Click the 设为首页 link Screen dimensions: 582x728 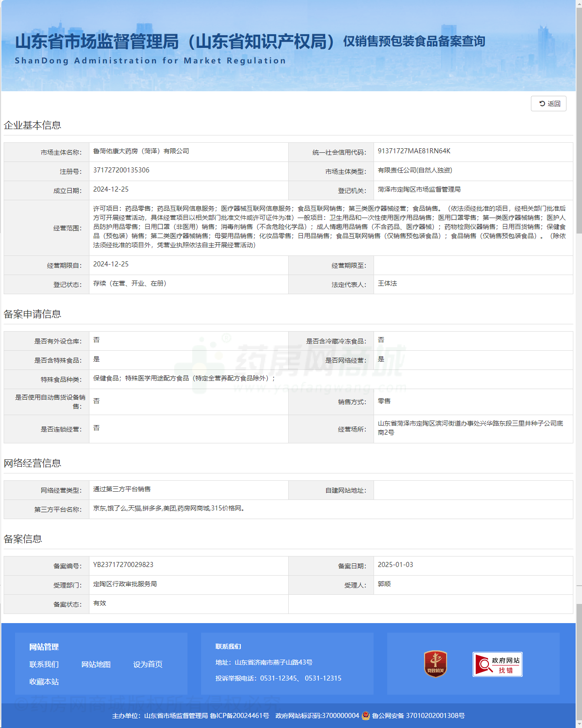148,665
